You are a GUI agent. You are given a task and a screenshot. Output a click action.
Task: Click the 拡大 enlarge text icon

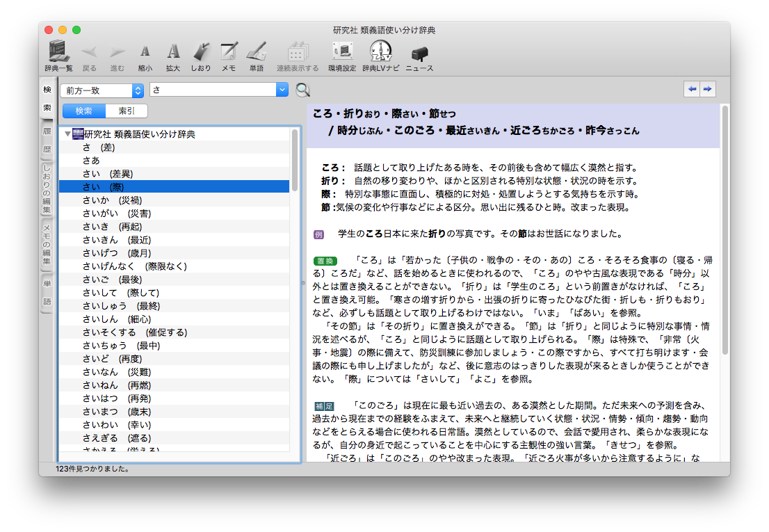coord(173,51)
